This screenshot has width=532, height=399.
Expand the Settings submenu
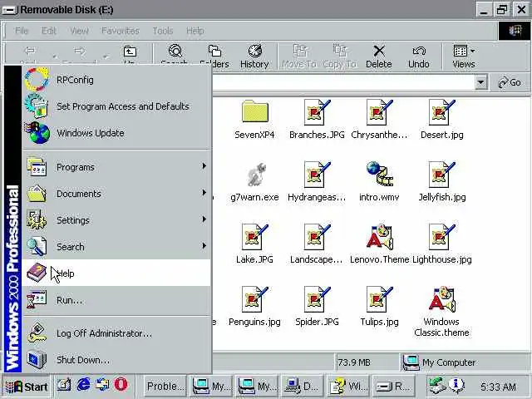pyautogui.click(x=116, y=219)
